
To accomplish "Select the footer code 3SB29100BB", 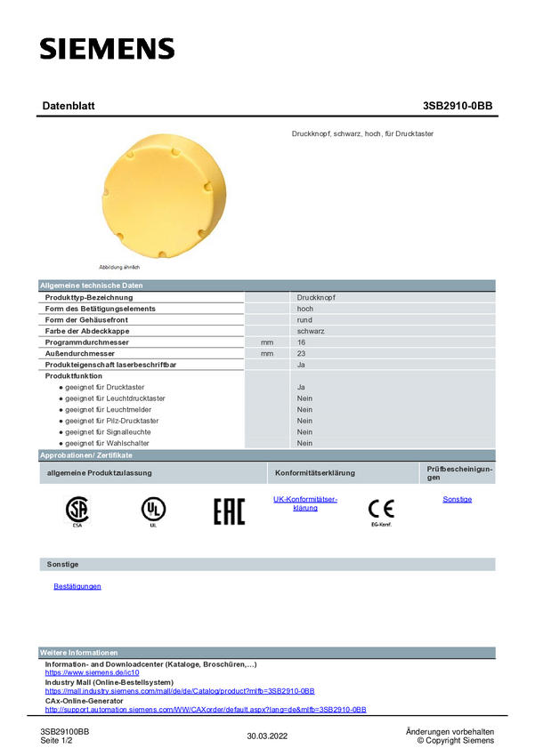I will click(65, 732).
